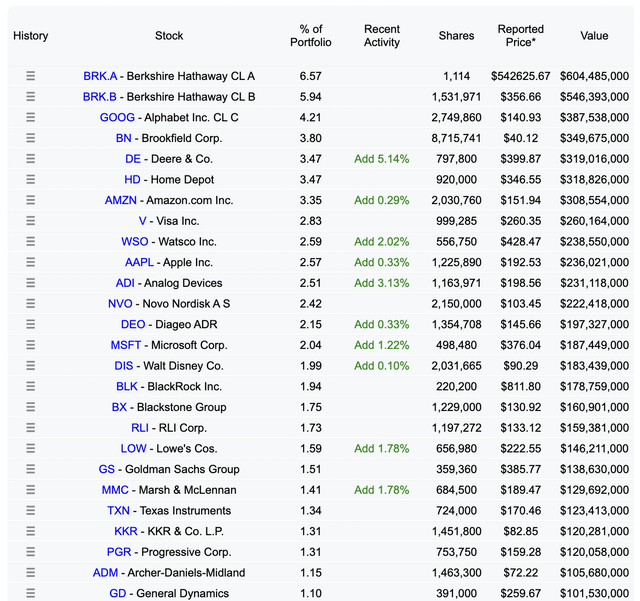Image resolution: width=640 pixels, height=601 pixels.
Task: Click history icon in Deere & Co. row
Action: pyautogui.click(x=31, y=158)
